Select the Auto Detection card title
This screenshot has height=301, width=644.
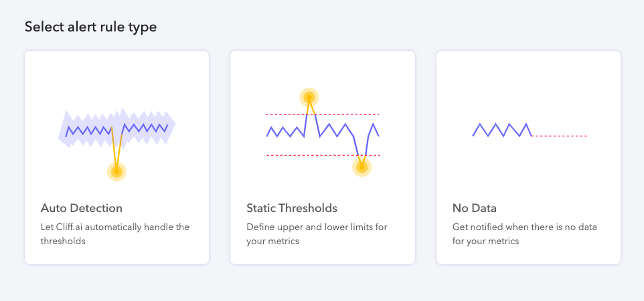(81, 208)
